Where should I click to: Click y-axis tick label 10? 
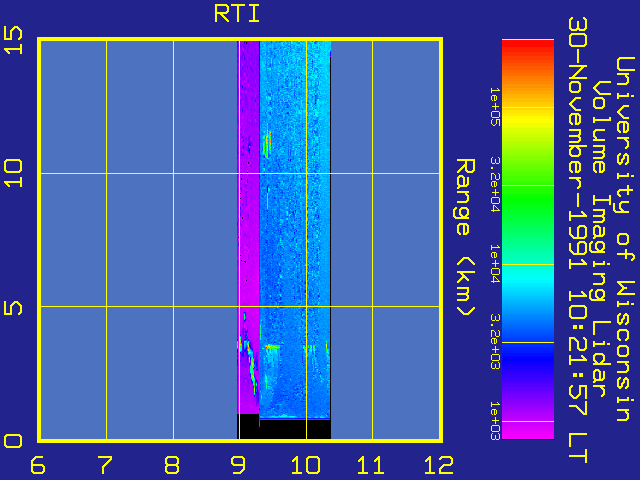coord(13,173)
